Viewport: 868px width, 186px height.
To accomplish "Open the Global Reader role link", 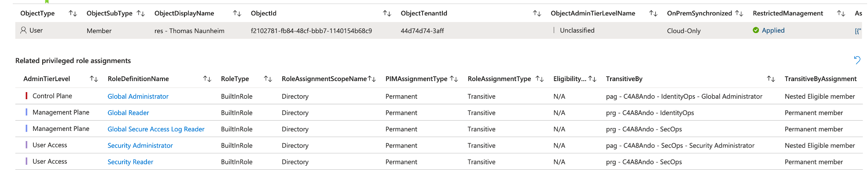I will click(128, 113).
